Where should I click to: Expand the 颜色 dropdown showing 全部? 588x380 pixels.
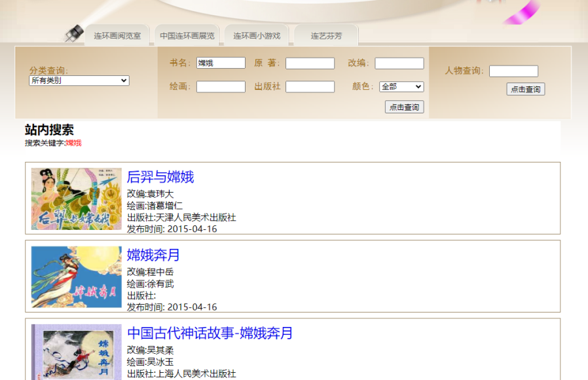pos(401,86)
